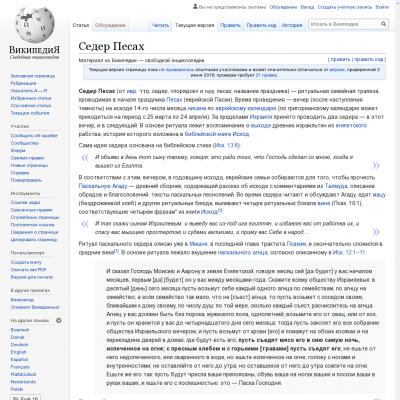This screenshot has height=400, width=400.
Task: Expand more languages with Ещё 16 button
Action: (x=26, y=398)
